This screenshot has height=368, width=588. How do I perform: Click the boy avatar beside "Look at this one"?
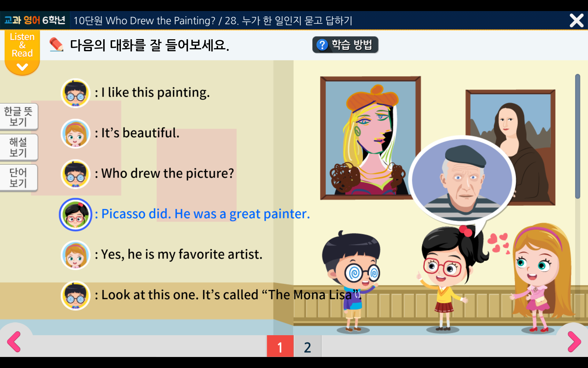tap(75, 296)
